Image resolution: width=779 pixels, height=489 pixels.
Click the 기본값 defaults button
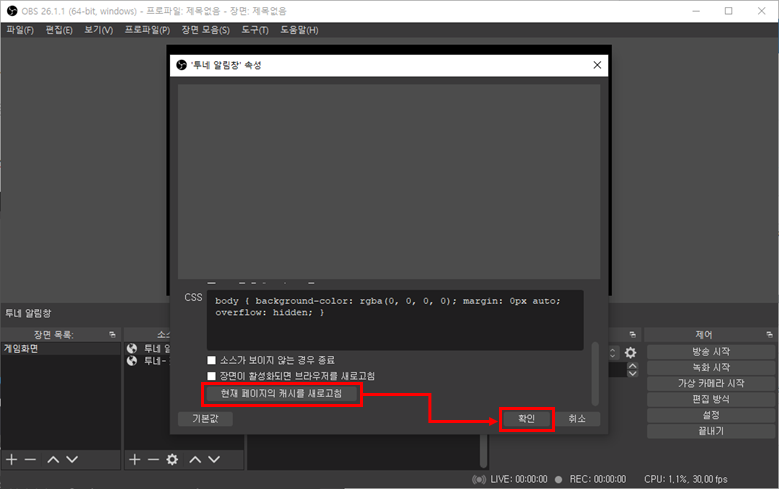205,419
